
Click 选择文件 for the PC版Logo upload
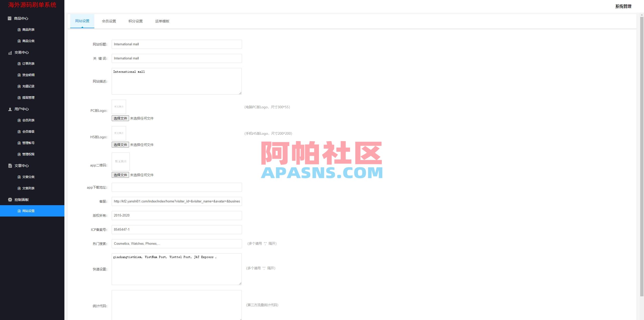coord(120,118)
